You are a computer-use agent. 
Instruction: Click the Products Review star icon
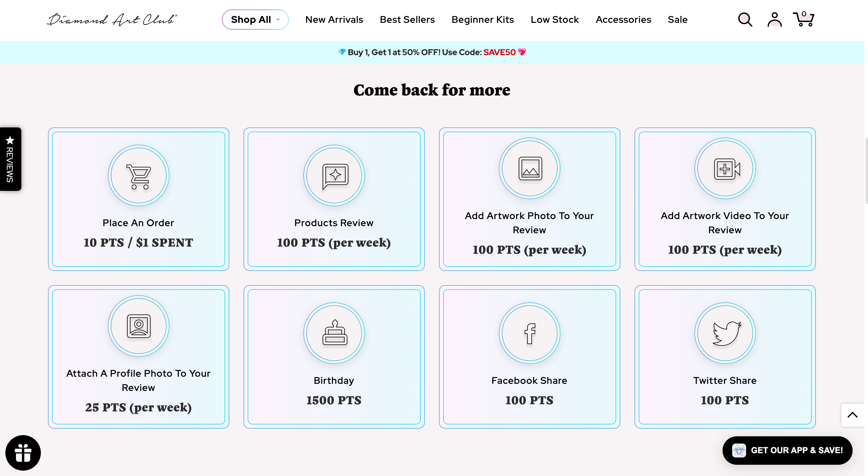point(335,175)
